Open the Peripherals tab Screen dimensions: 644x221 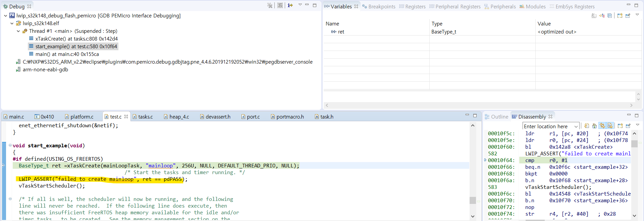500,7
